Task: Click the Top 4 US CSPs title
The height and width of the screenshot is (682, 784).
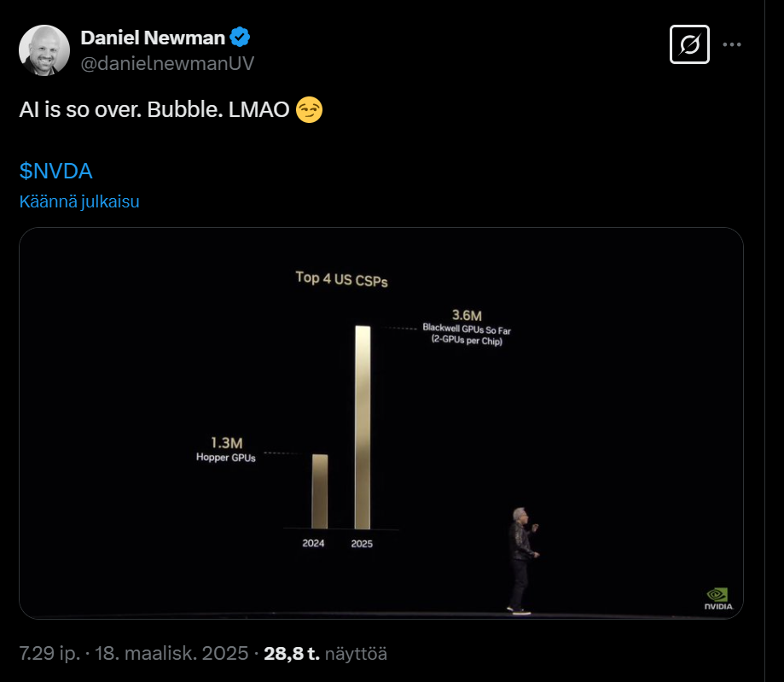Action: coord(341,278)
